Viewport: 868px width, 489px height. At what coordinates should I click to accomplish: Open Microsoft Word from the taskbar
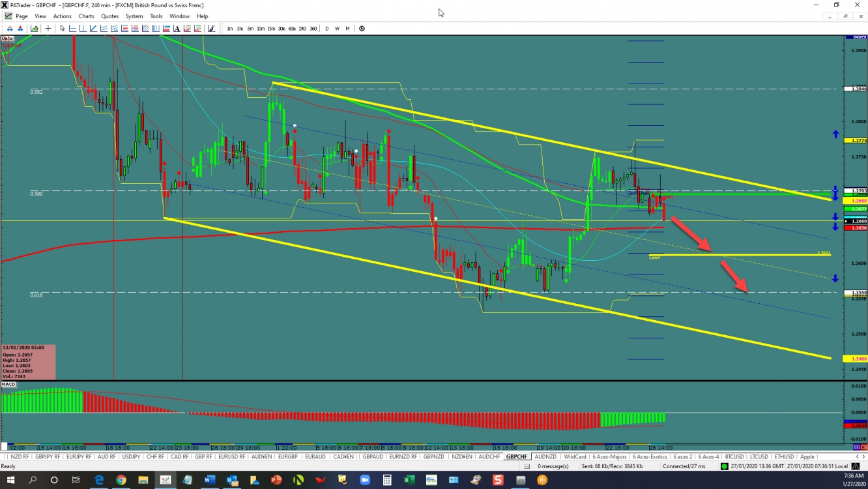tap(209, 480)
